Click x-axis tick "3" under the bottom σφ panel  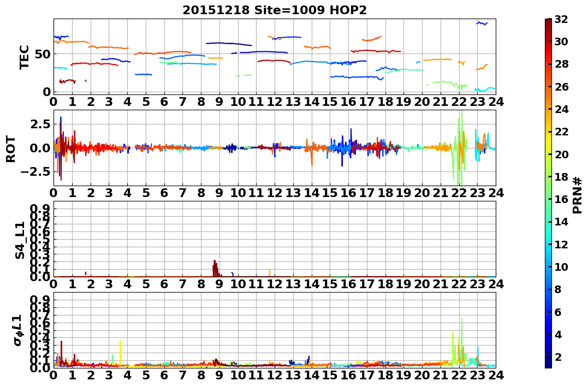109,375
